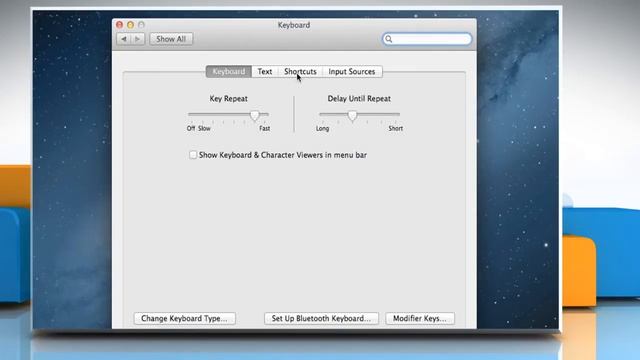Open the Modifier Keys settings

(420, 318)
